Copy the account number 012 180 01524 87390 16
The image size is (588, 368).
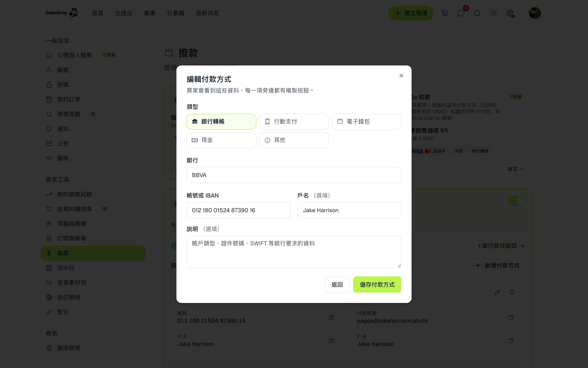point(331,317)
